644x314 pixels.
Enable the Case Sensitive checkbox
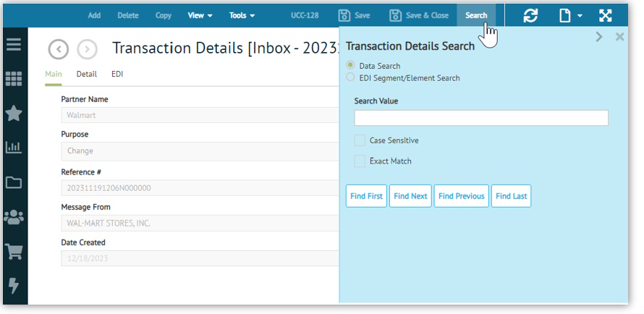(x=360, y=140)
